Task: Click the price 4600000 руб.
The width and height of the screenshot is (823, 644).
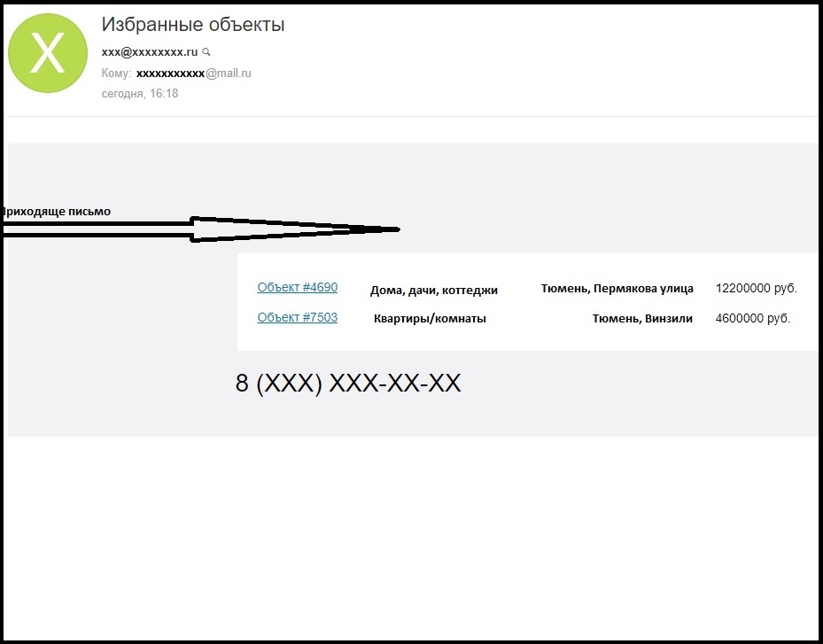Action: pyautogui.click(x=753, y=318)
